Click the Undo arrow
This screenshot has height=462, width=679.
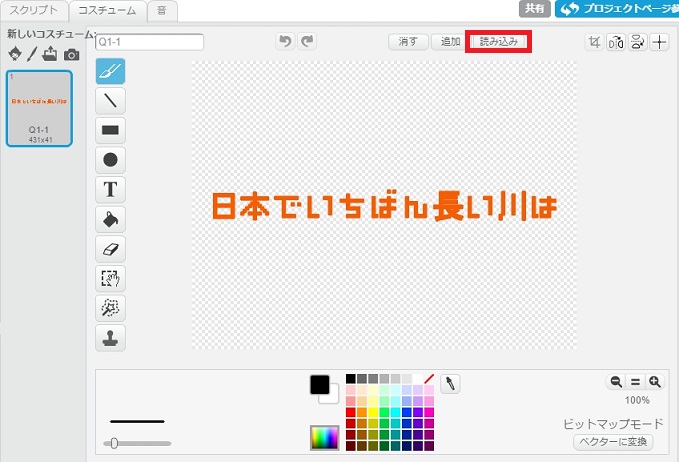[285, 41]
